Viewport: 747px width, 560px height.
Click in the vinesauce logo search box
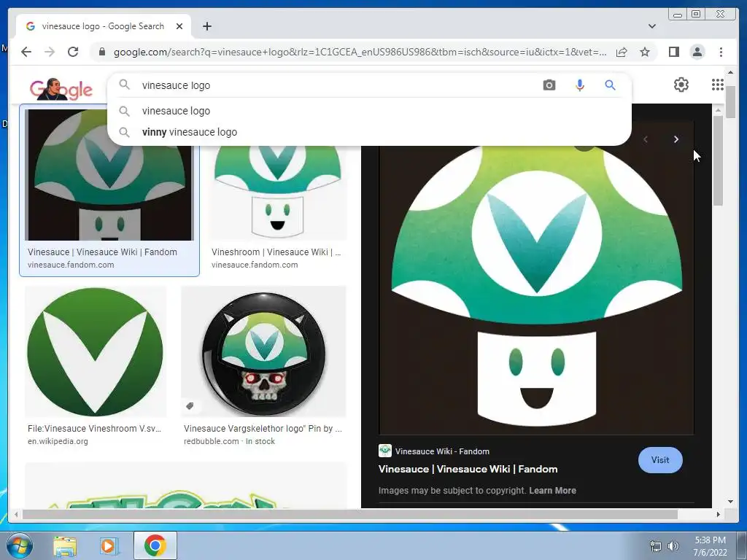333,85
